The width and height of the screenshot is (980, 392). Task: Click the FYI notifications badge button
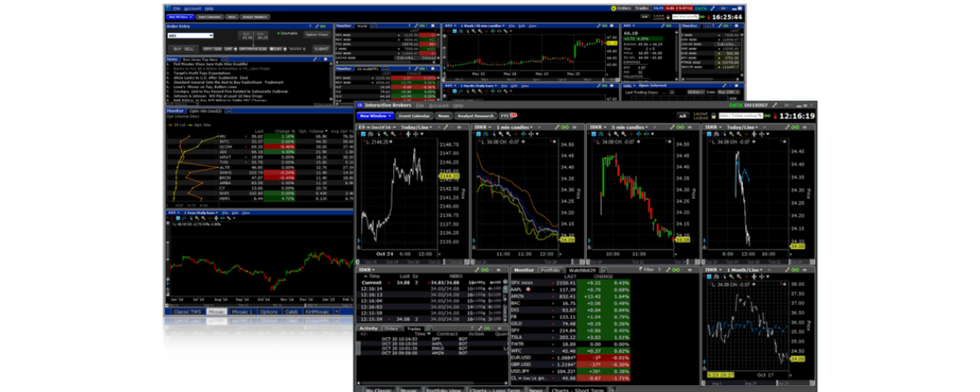point(508,115)
